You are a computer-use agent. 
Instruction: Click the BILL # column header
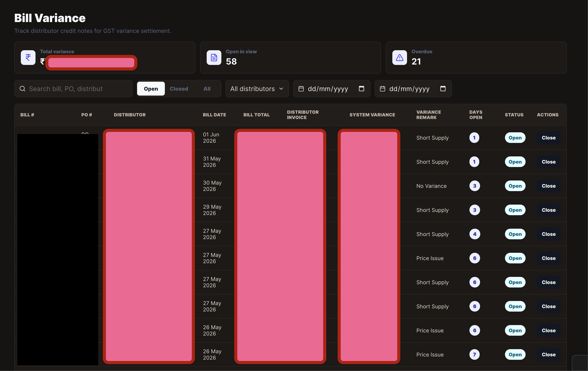[x=27, y=115]
